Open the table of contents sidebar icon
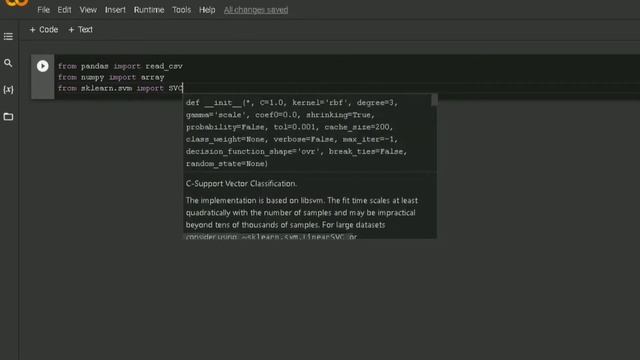 coord(8,37)
